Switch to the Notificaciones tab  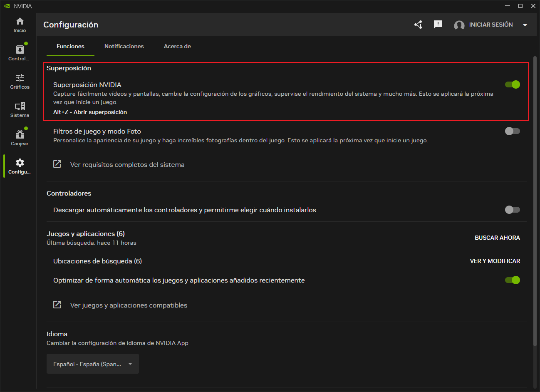[124, 46]
